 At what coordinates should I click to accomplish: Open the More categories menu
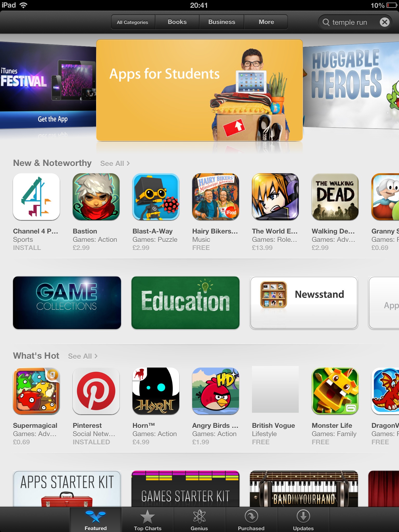click(x=266, y=22)
